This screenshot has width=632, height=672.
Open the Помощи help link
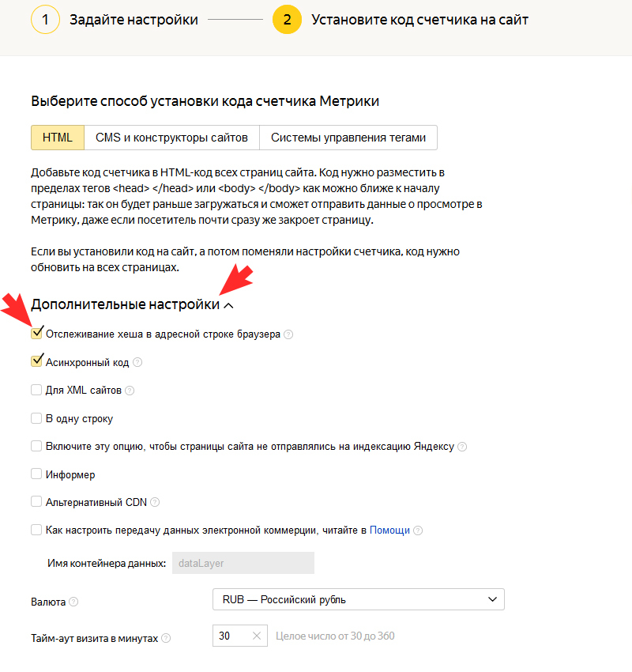[x=389, y=530]
